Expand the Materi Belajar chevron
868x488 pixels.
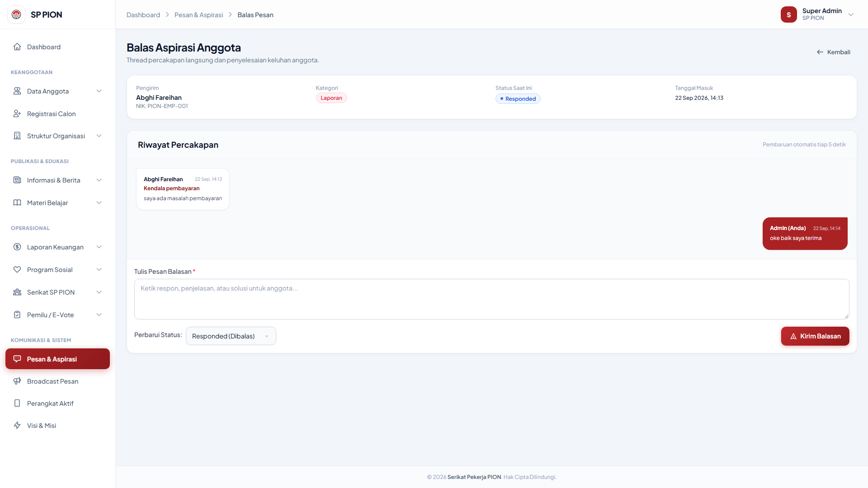(x=99, y=203)
